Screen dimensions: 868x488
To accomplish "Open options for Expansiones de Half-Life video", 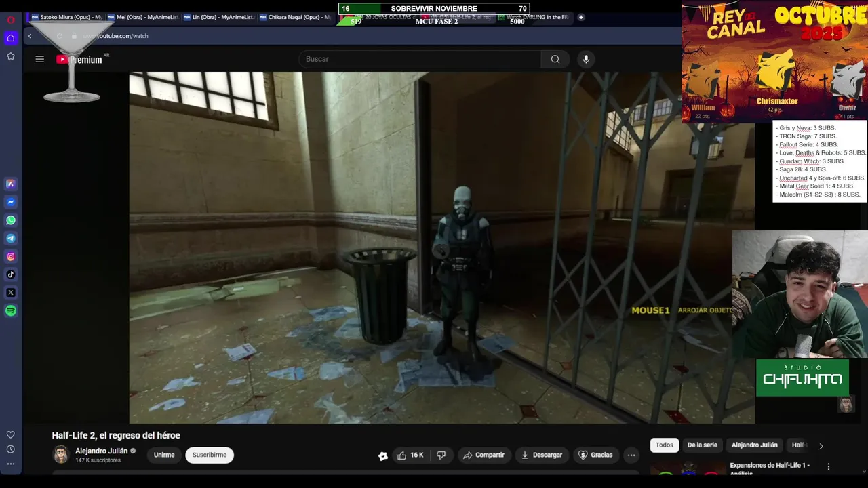I will (828, 466).
